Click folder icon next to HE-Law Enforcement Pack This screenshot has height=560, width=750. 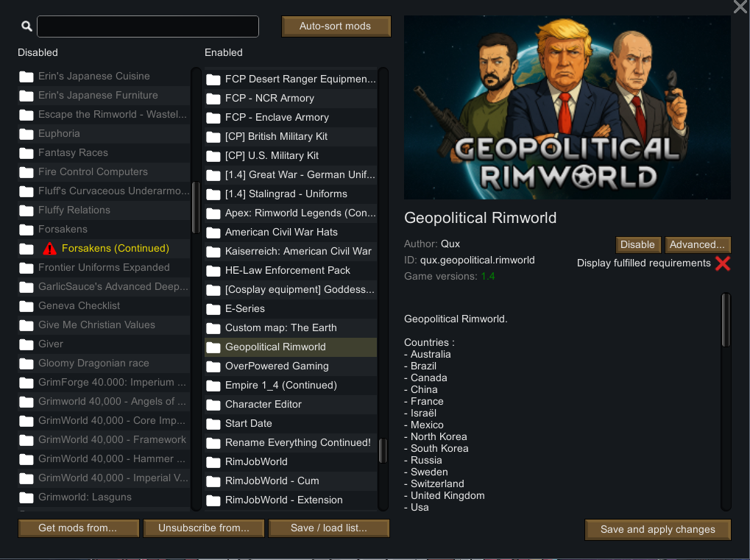point(213,271)
